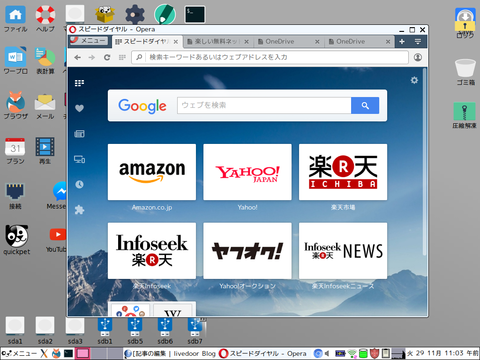The width and height of the screenshot is (480, 360).
Task: Click the Speed Dial customize gear icon
Action: pos(414,80)
